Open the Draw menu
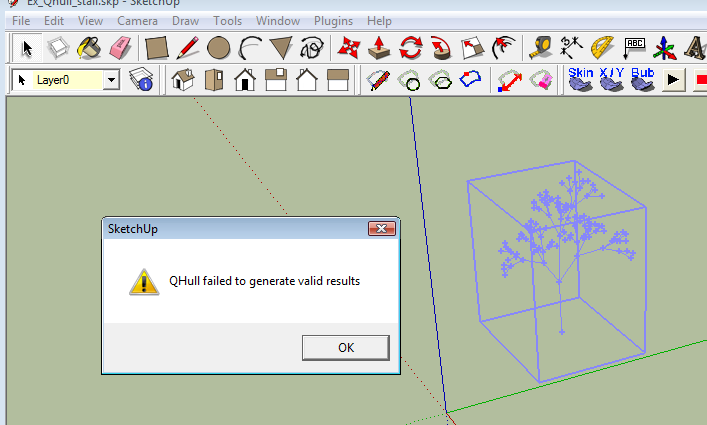 coord(185,21)
